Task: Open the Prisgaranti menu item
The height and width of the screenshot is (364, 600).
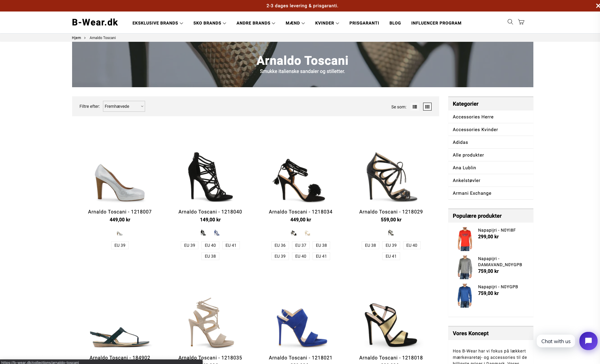Action: tap(364, 23)
